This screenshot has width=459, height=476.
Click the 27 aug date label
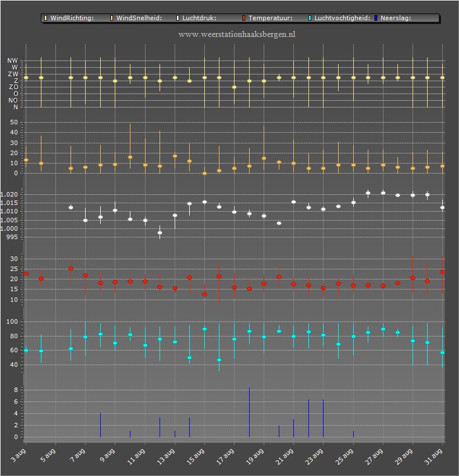click(x=374, y=456)
